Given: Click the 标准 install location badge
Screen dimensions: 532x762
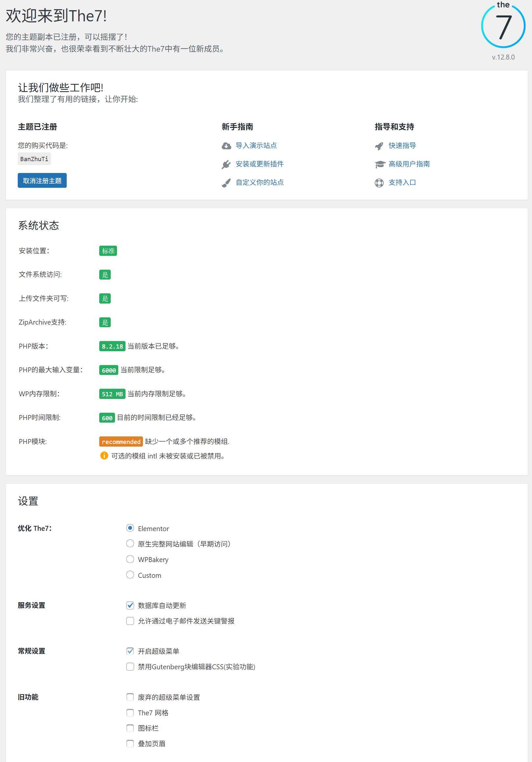Looking at the screenshot, I should point(108,251).
